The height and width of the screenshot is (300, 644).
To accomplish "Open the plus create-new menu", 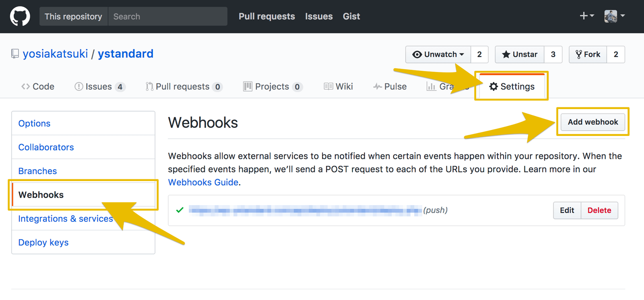I will [586, 16].
